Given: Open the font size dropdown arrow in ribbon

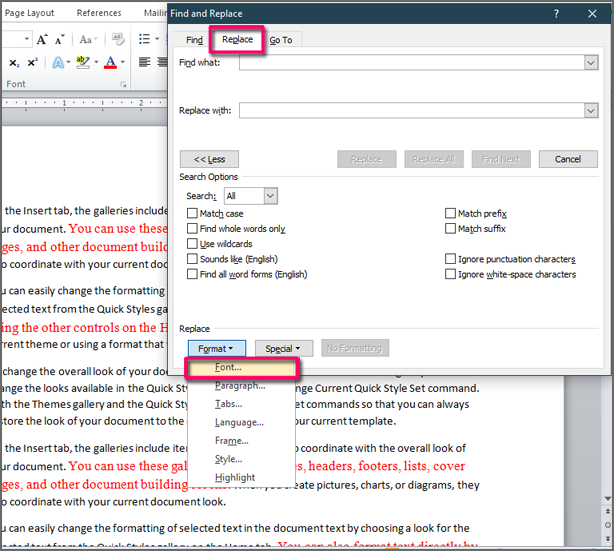Looking at the screenshot, I should click(27, 39).
